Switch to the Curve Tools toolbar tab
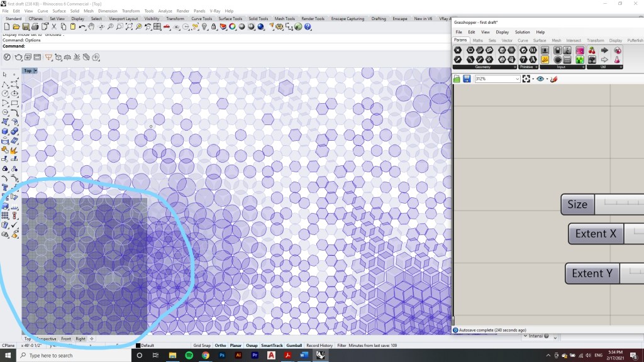This screenshot has width=644, height=362. click(201, 19)
